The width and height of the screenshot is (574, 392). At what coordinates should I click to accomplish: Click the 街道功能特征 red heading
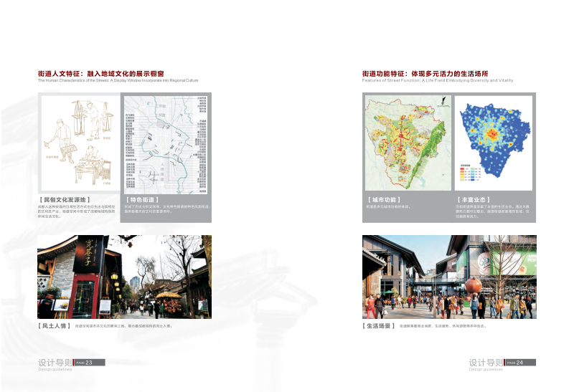pyautogui.click(x=425, y=73)
